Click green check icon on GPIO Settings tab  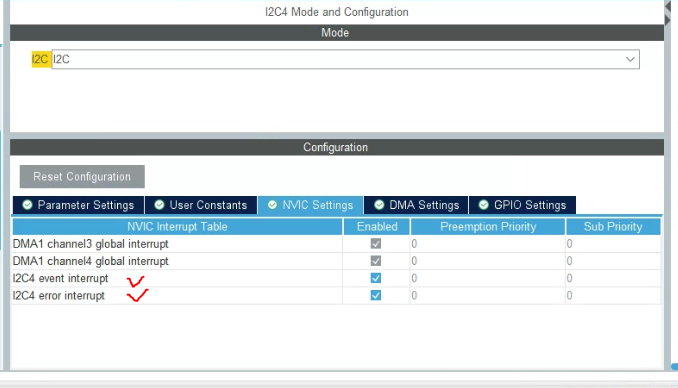(484, 205)
